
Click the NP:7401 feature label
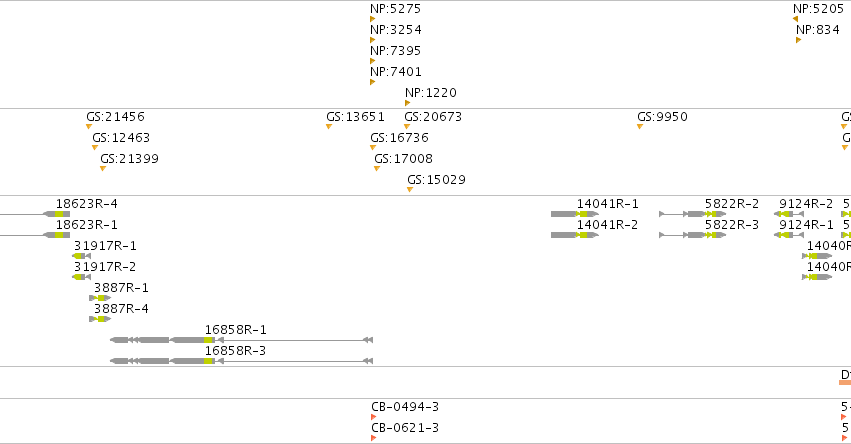pyautogui.click(x=396, y=72)
